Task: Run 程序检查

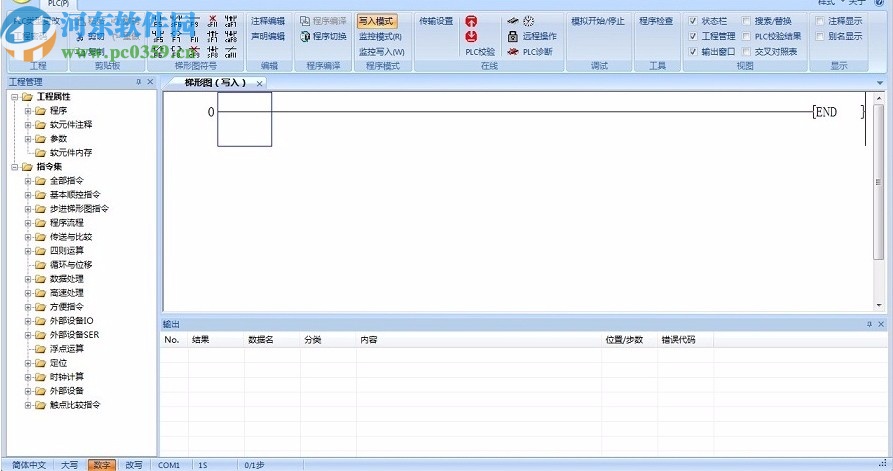Action: click(x=656, y=21)
